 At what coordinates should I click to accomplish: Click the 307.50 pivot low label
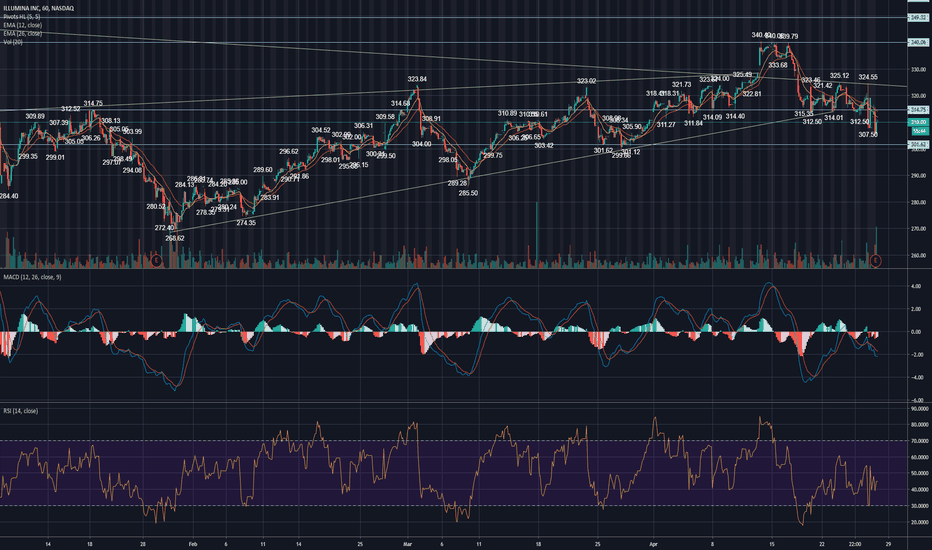tap(868, 135)
